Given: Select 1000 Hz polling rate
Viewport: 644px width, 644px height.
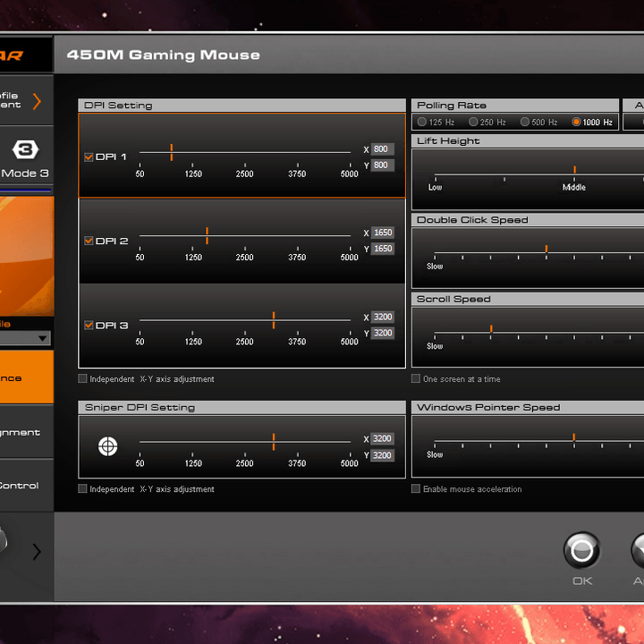Looking at the screenshot, I should [x=576, y=122].
